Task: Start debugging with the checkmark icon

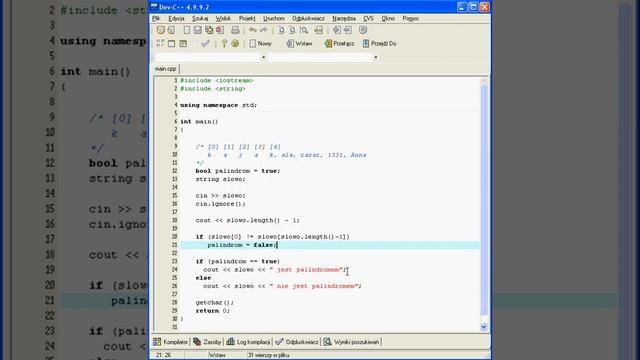Action: tap(205, 43)
